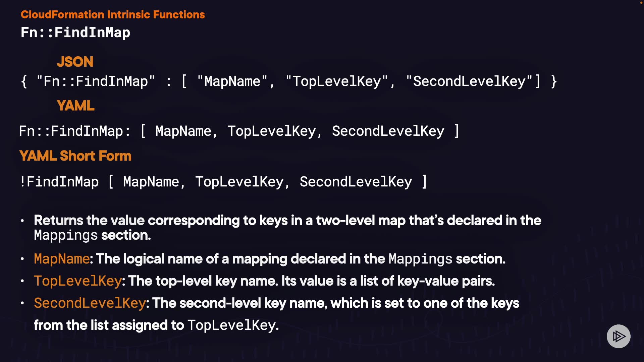Click the !FindInMap short form tag
644x362 pixels.
coord(59,182)
